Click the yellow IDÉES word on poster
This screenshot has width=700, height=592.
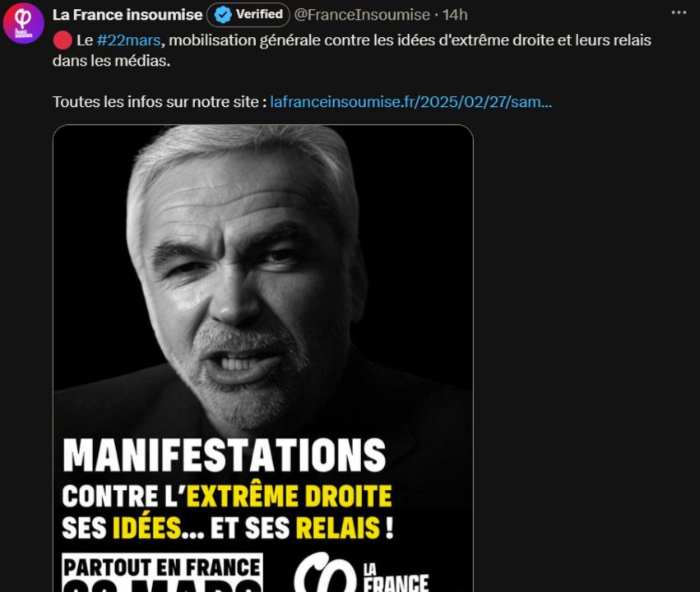point(147,528)
